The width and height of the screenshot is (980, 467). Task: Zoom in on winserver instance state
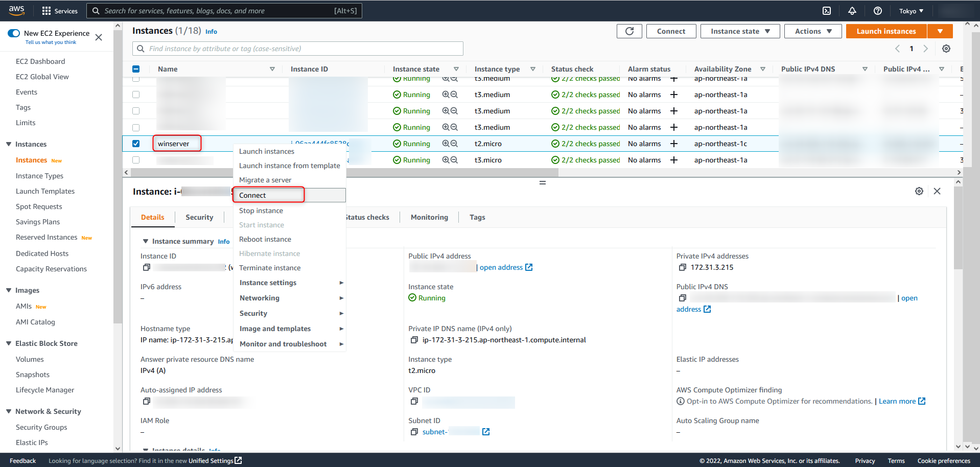coord(446,144)
